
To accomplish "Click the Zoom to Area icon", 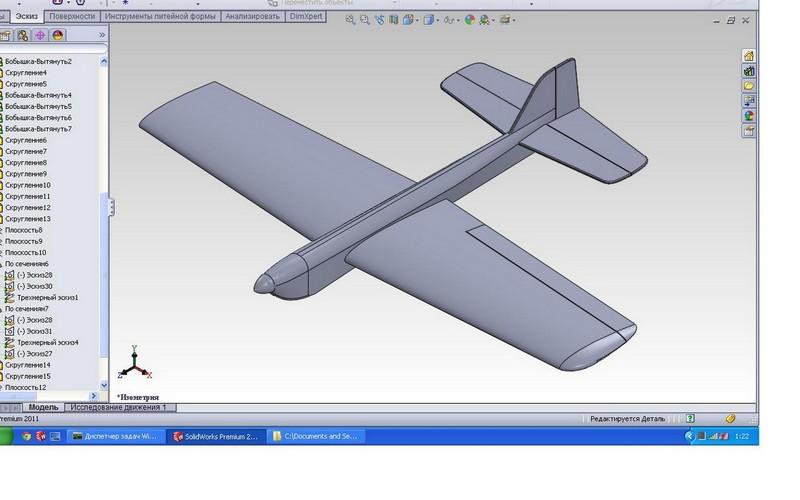I will [x=365, y=19].
